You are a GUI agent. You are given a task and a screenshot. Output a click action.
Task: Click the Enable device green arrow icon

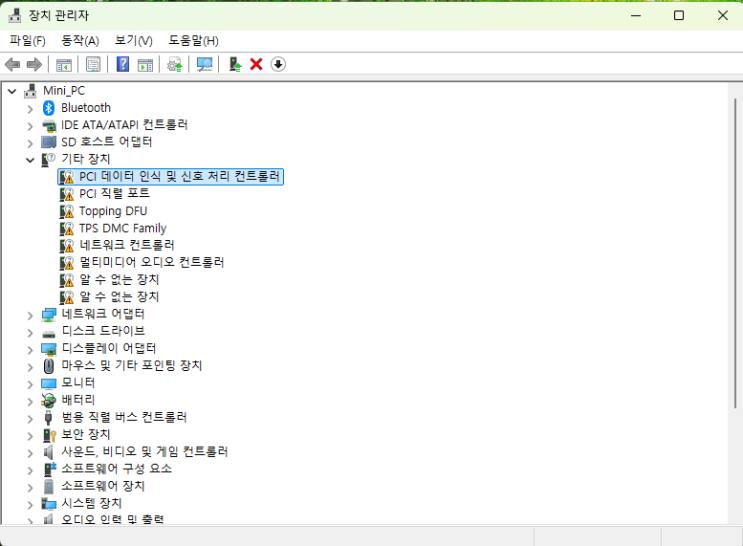coord(235,64)
